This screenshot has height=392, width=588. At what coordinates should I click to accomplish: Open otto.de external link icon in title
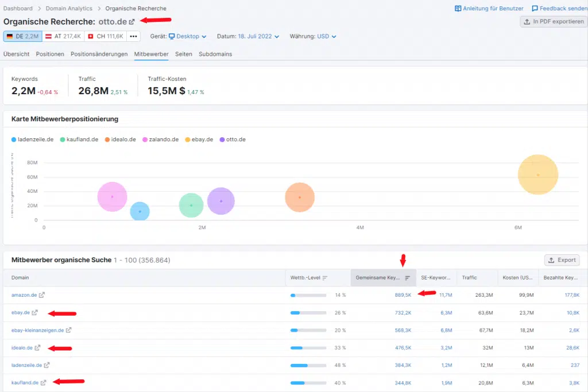131,22
